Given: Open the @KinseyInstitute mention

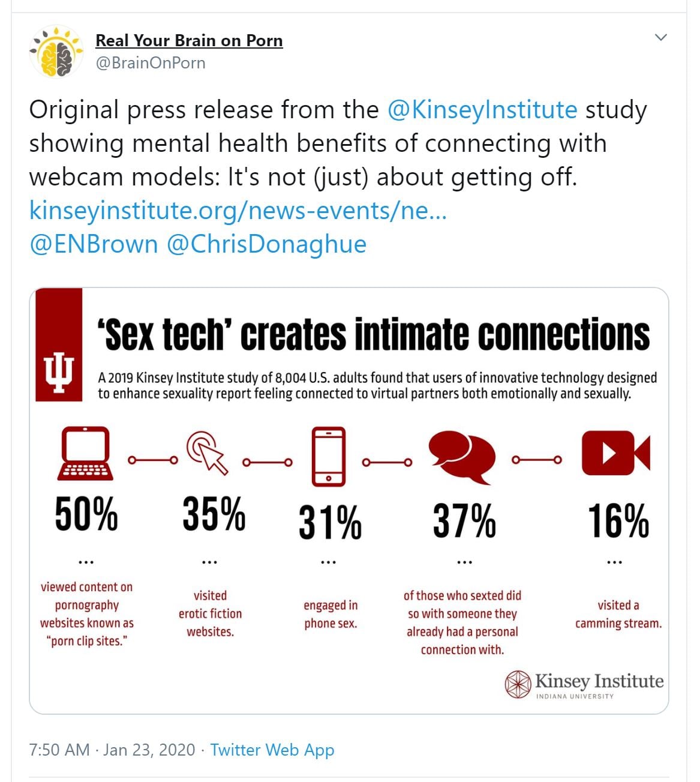Looking at the screenshot, I should (x=482, y=110).
